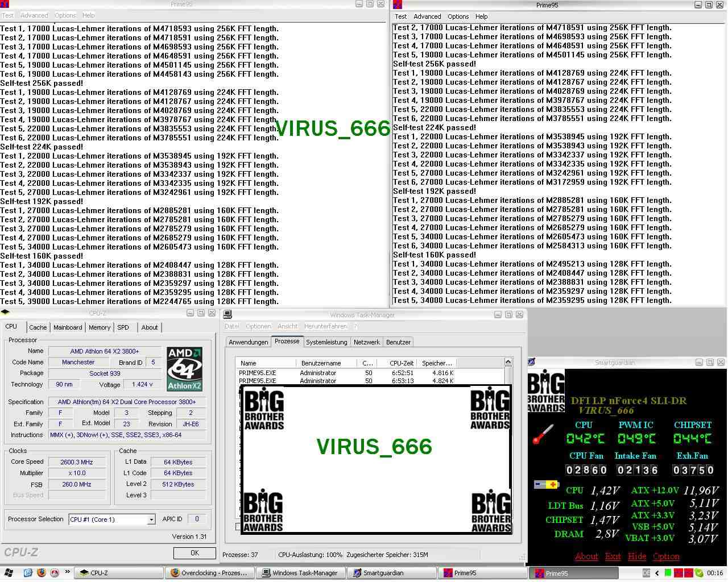Launch Firefox from the quick launch bar
The height and width of the screenshot is (582, 728).
pyautogui.click(x=42, y=573)
